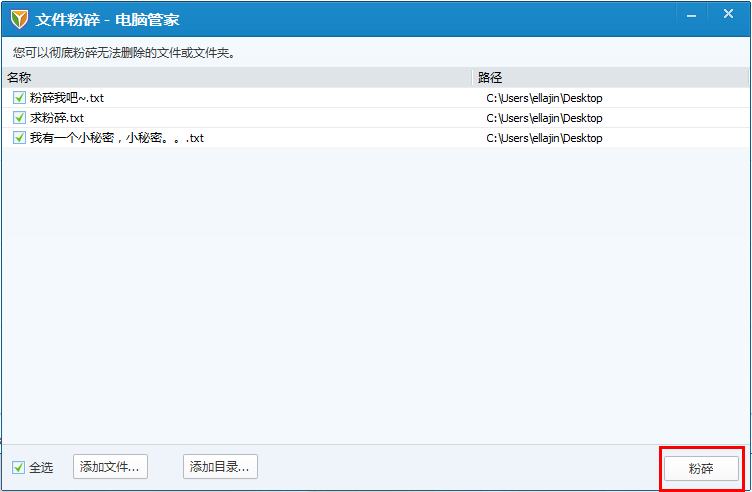
Task: Click the 添加目录... button
Action: pyautogui.click(x=220, y=467)
